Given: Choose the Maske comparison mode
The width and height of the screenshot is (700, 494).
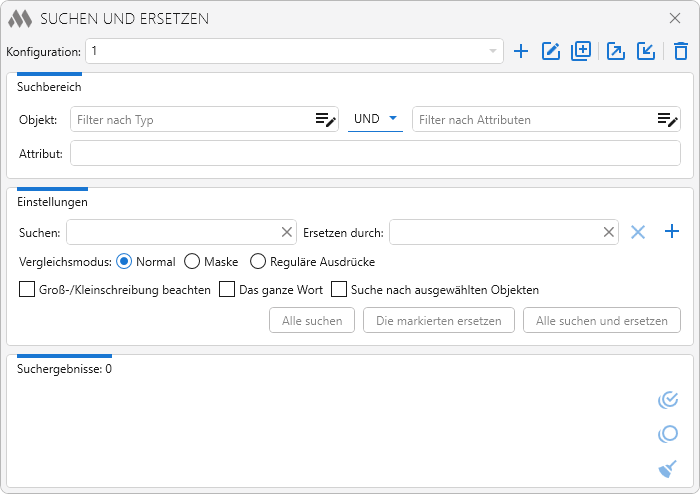Looking at the screenshot, I should (x=192, y=262).
